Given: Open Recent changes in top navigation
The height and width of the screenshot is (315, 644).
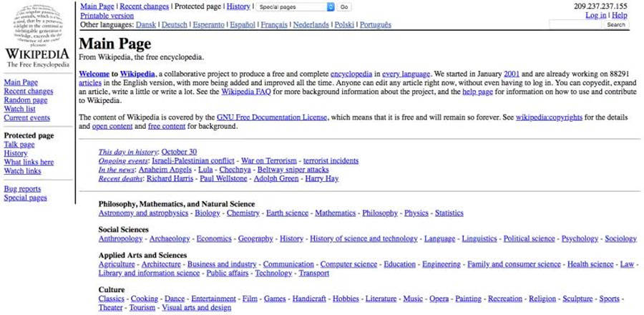Looking at the screenshot, I should pyautogui.click(x=144, y=6).
